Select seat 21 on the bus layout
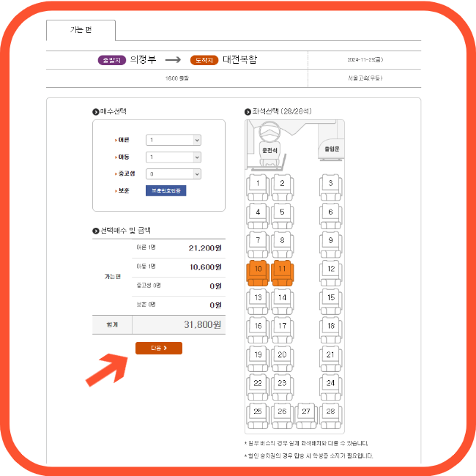This screenshot has height=476, width=476. point(330,358)
